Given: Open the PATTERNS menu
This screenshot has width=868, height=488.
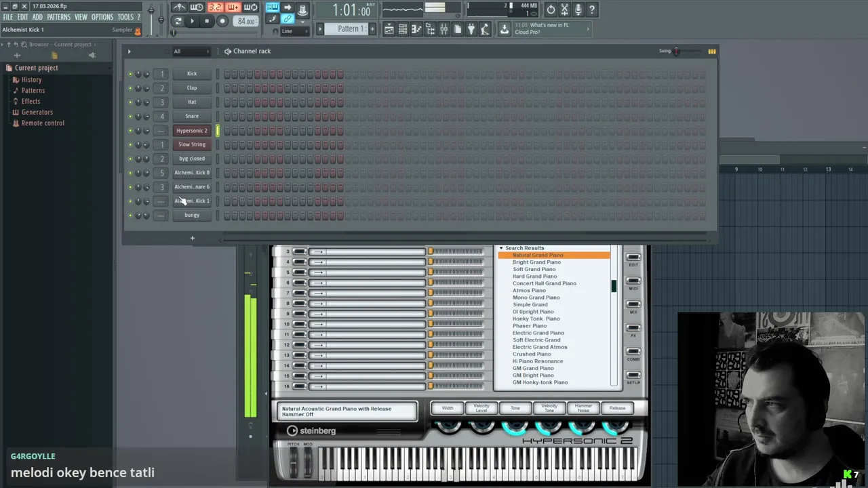Looking at the screenshot, I should click(58, 17).
